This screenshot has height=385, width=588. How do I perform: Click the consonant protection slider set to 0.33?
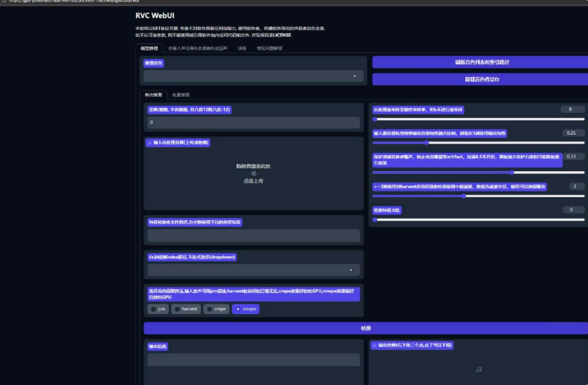479,173
